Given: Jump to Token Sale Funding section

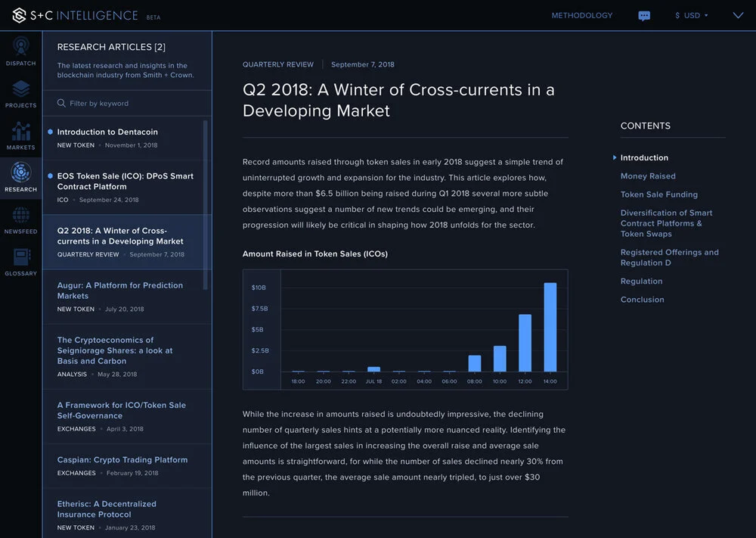Looking at the screenshot, I should [x=658, y=194].
